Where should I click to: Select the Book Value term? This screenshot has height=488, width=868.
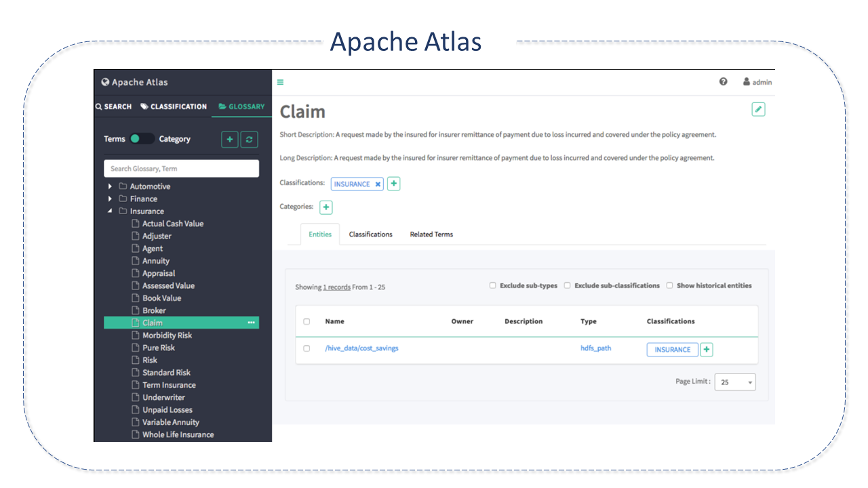click(x=162, y=298)
